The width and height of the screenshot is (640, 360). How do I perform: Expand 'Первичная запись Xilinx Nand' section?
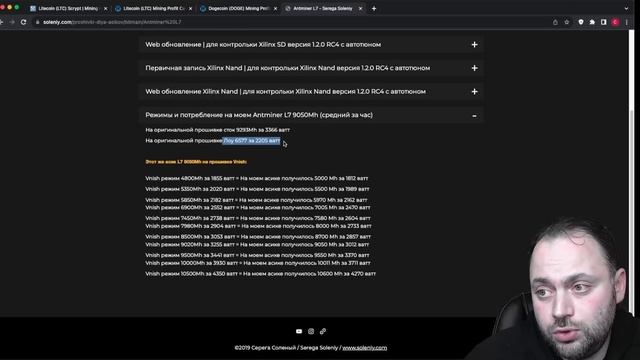pyautogui.click(x=311, y=68)
